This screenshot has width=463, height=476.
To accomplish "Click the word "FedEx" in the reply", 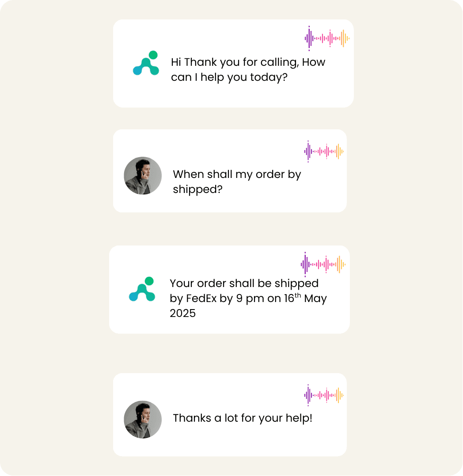I will pyautogui.click(x=201, y=298).
